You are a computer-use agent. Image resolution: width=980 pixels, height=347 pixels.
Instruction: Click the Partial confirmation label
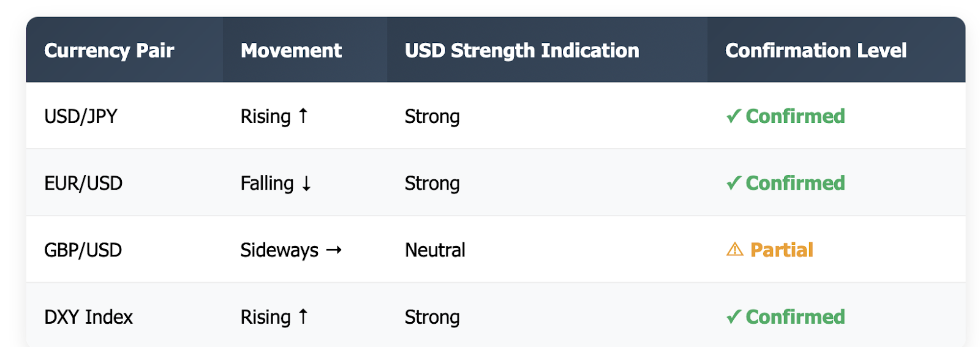(782, 250)
